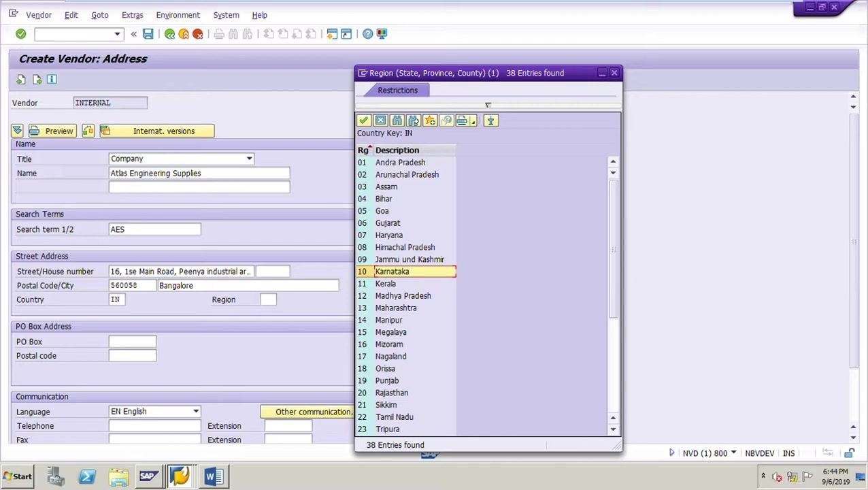
Task: Click the Internat. versions button
Action: click(156, 131)
